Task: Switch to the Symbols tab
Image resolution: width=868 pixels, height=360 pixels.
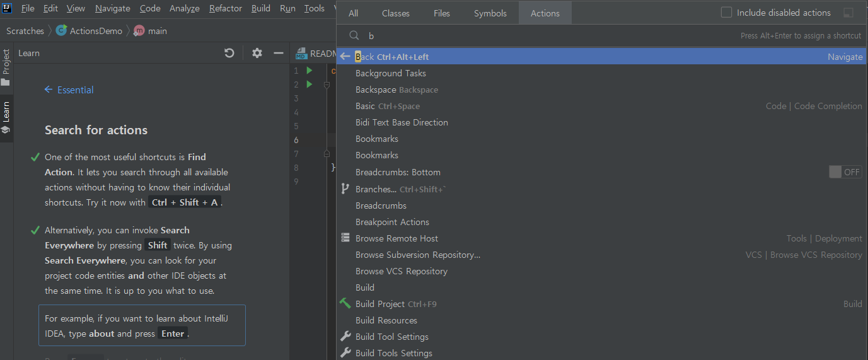Action: [490, 13]
